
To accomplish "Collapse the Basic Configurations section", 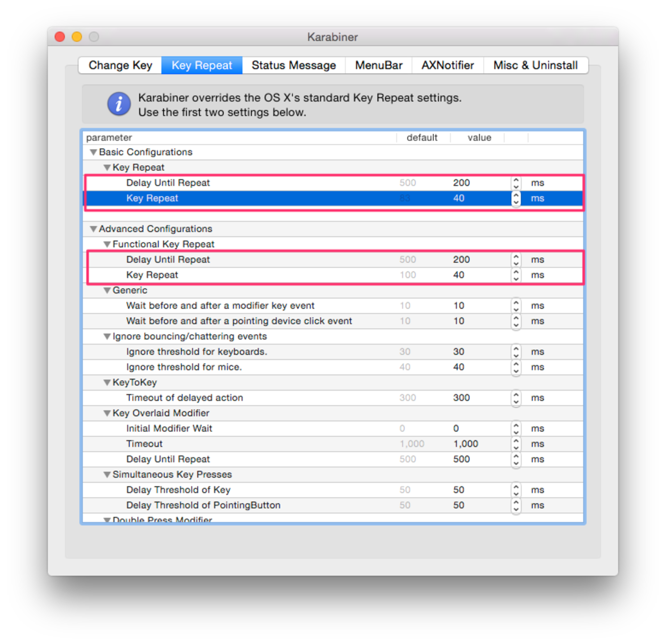I will tap(93, 152).
